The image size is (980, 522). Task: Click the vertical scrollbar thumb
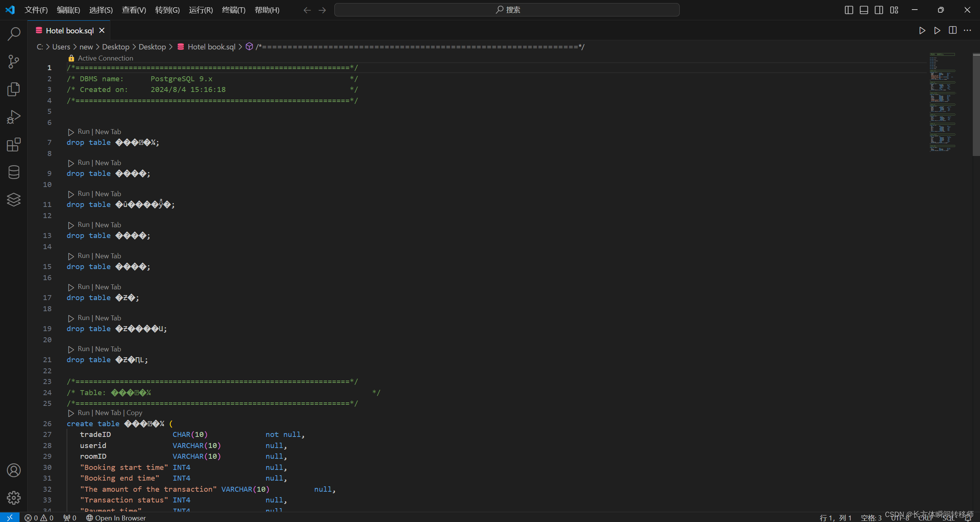click(x=976, y=105)
